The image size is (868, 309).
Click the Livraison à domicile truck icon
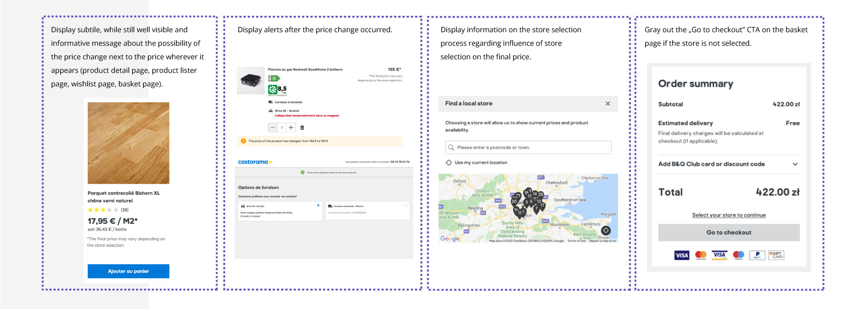tap(270, 102)
